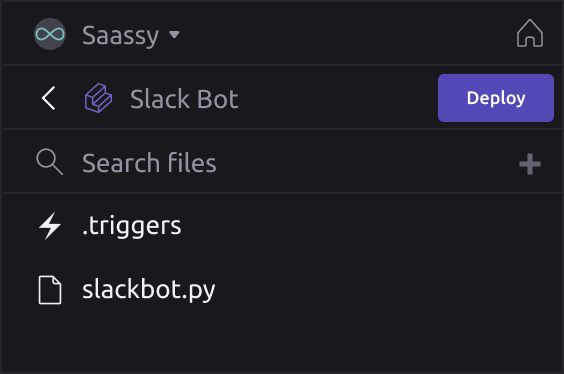Deploy the Slack Bot project

coord(496,98)
